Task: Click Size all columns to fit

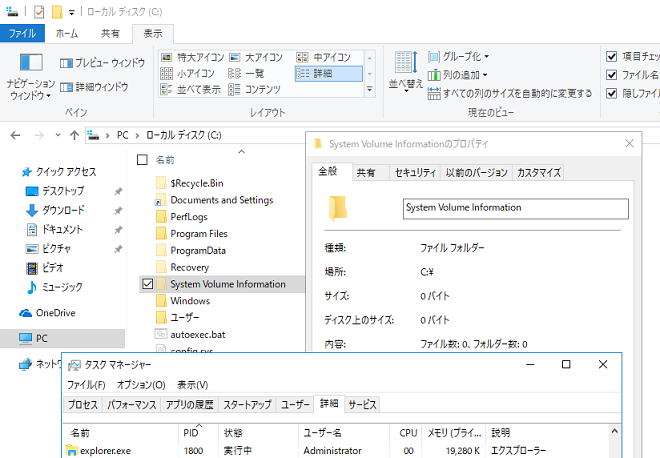Action: tap(510, 93)
